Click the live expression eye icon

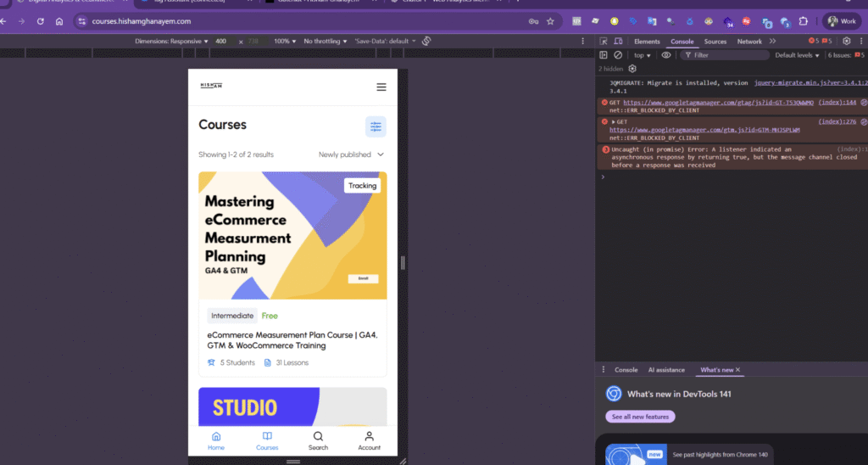tap(666, 55)
